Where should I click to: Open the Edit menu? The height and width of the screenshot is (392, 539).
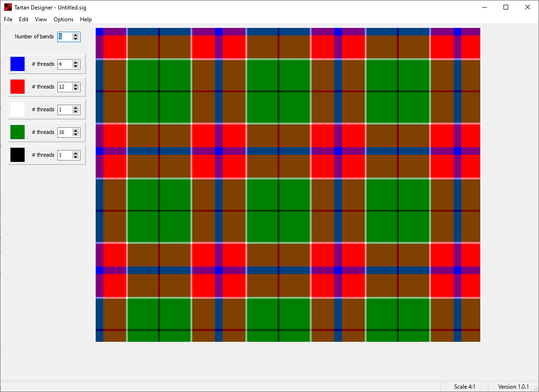click(x=24, y=19)
